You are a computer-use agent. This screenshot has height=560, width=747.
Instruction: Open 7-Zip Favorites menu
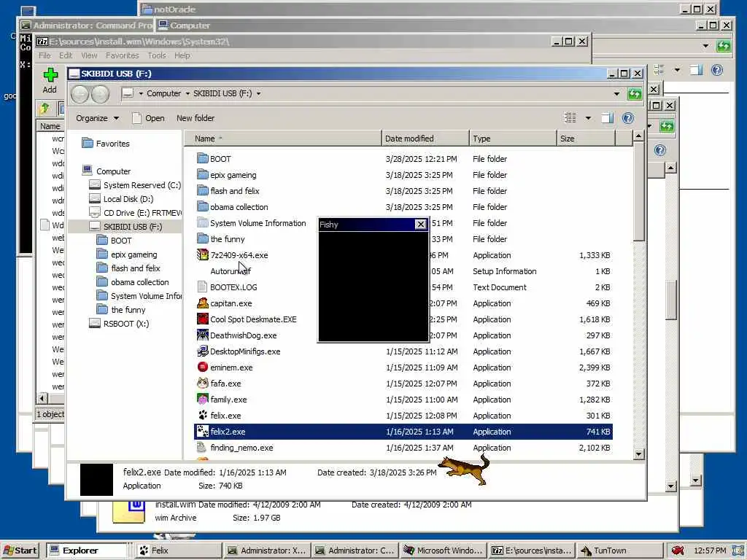pyautogui.click(x=122, y=55)
